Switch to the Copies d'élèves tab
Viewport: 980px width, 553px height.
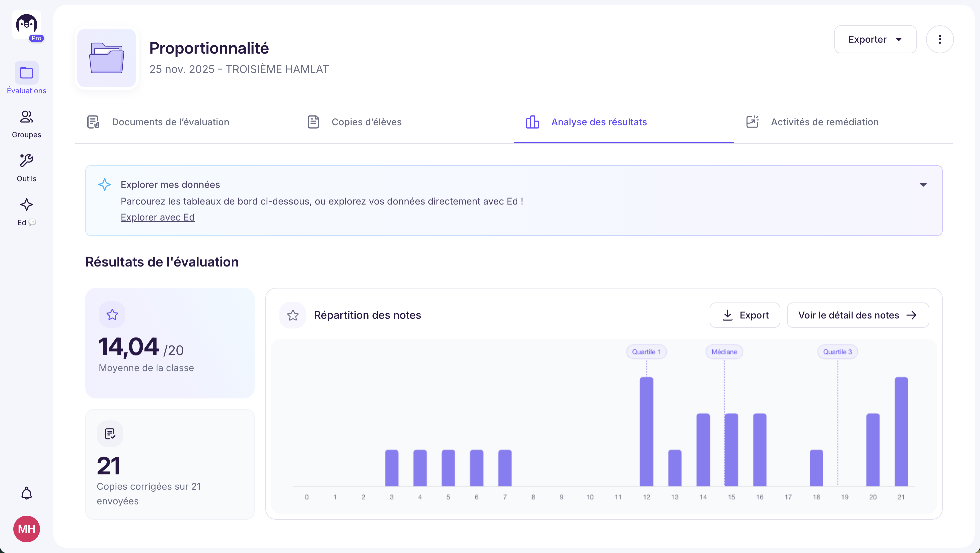tap(354, 122)
